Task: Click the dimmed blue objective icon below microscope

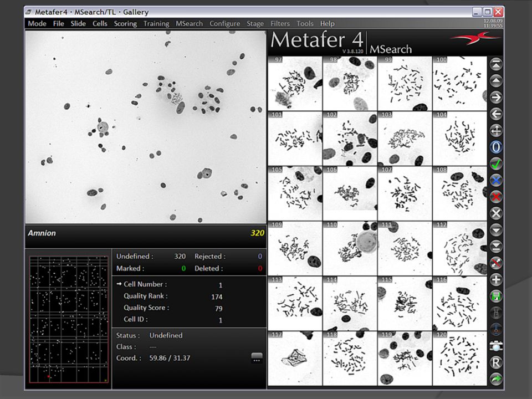Action: 495,329
